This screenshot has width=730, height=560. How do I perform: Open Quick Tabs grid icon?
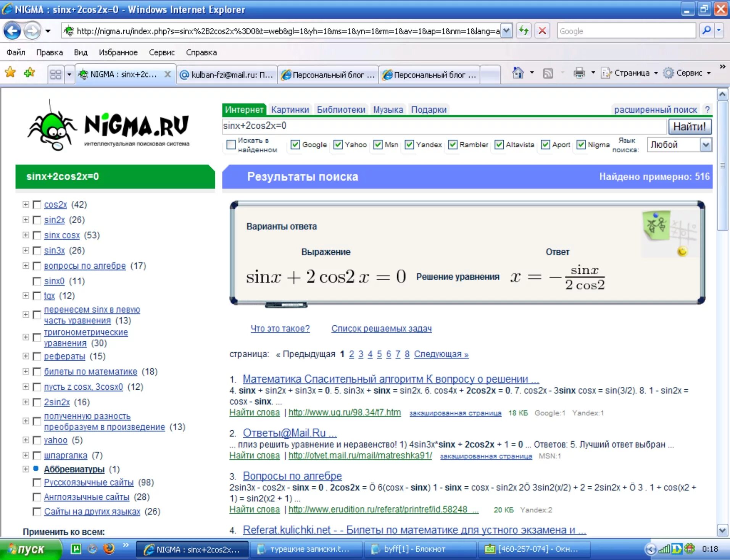[x=56, y=74]
